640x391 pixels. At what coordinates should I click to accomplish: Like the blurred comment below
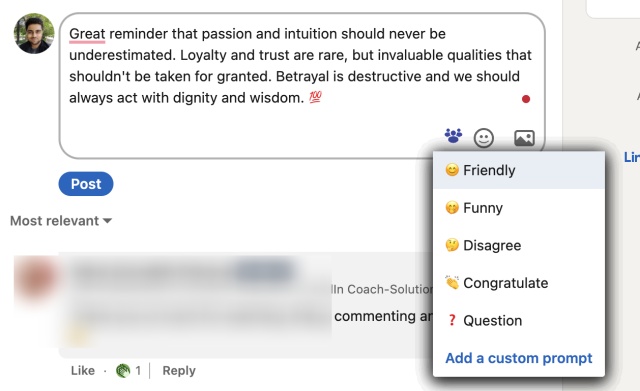tap(82, 371)
